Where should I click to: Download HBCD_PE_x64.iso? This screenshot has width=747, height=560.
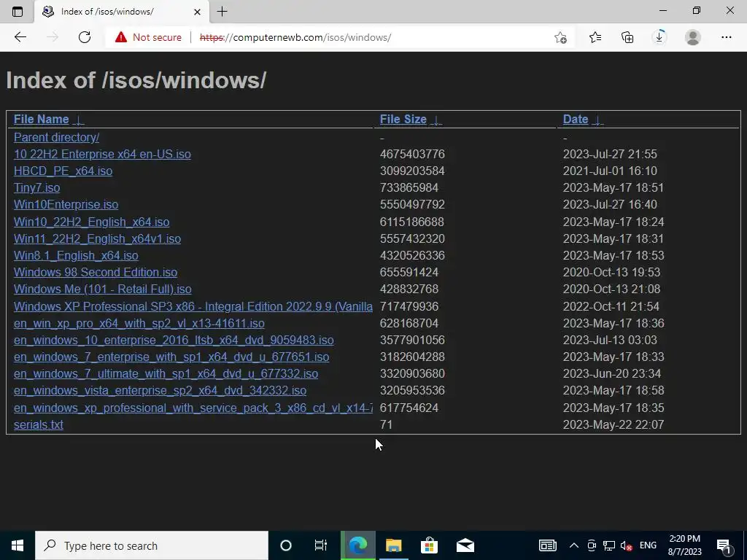pos(63,171)
